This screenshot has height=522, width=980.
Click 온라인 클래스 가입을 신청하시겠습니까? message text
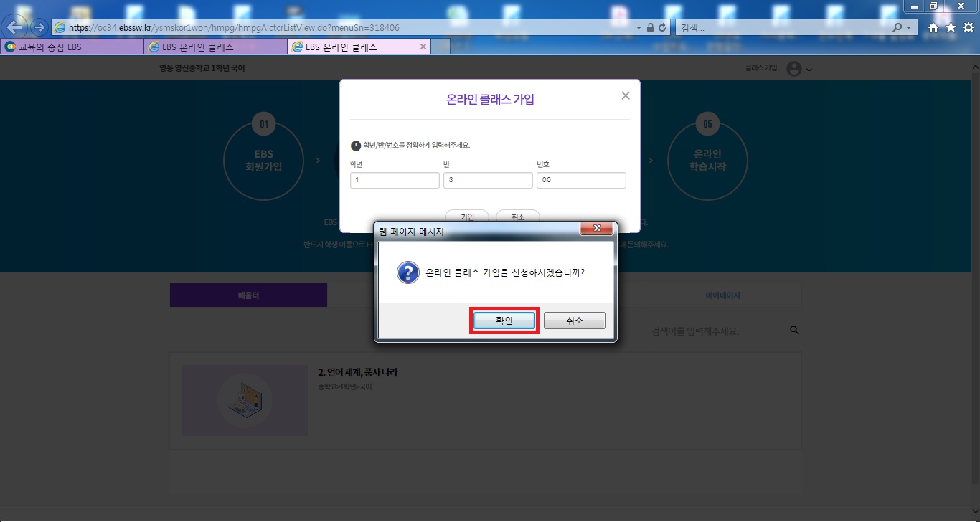505,273
